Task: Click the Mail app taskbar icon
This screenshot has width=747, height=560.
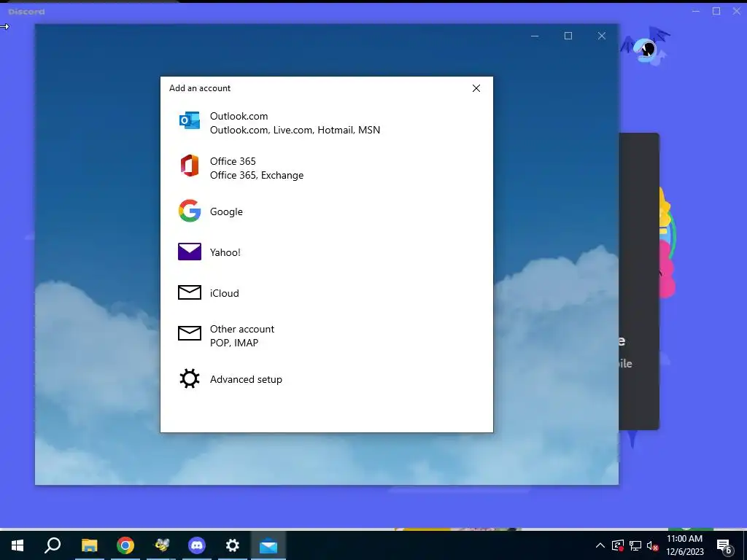Action: [268, 545]
